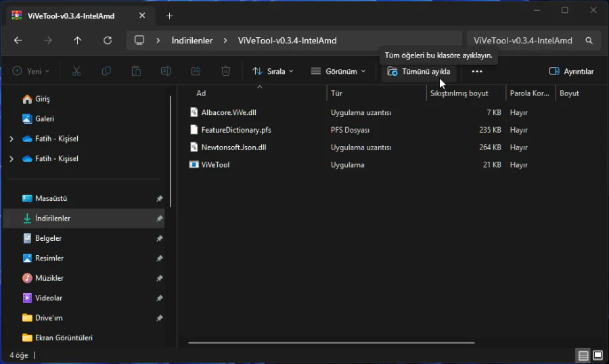Refresh the current folder view
The height and width of the screenshot is (364, 609).
tap(108, 41)
